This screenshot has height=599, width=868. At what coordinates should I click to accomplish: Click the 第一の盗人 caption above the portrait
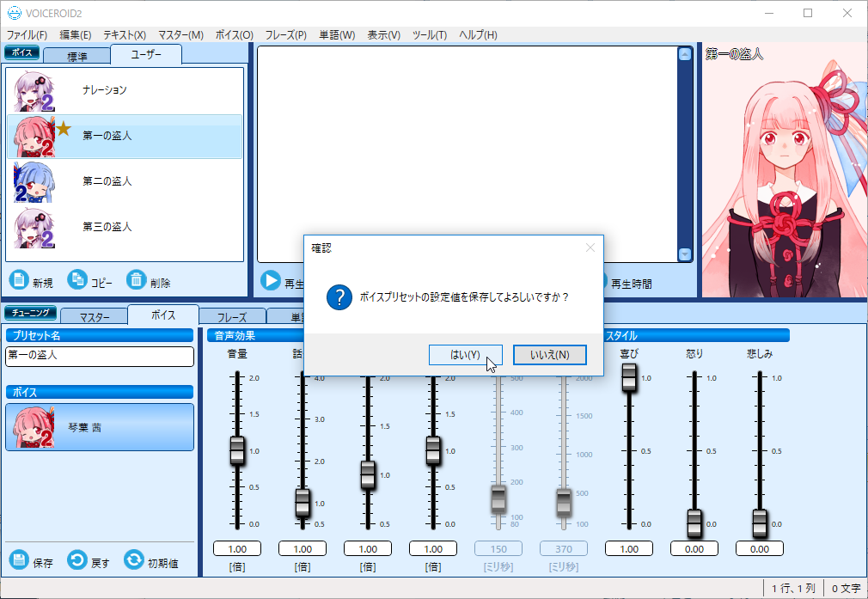735,54
